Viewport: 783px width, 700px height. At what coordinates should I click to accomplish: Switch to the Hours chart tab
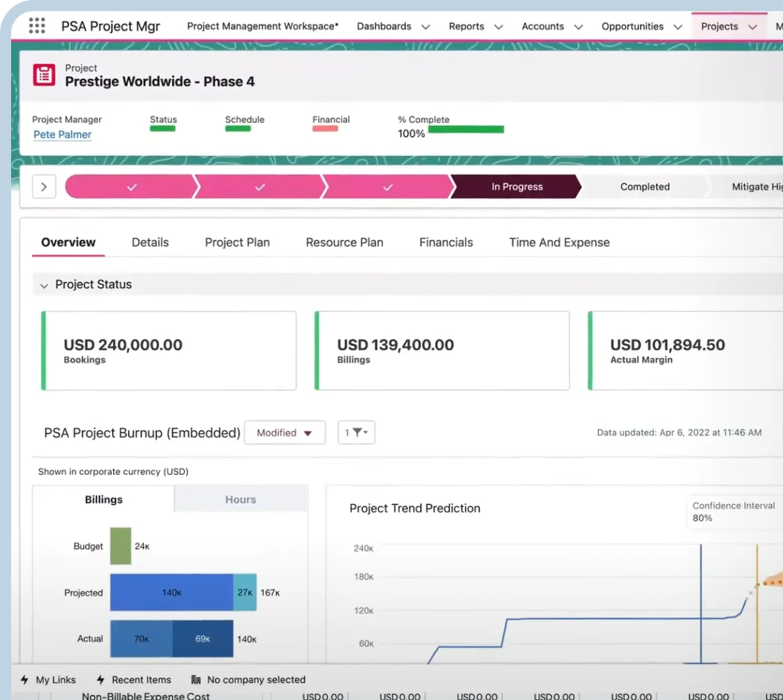(240, 499)
